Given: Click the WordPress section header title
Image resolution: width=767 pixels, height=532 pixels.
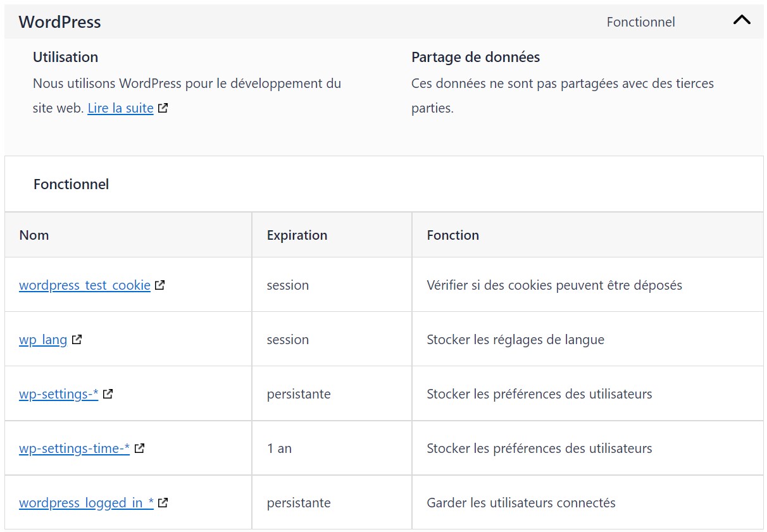Looking at the screenshot, I should pos(59,22).
